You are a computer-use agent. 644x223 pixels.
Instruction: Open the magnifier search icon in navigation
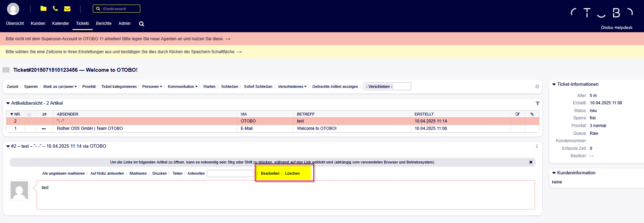(x=141, y=24)
